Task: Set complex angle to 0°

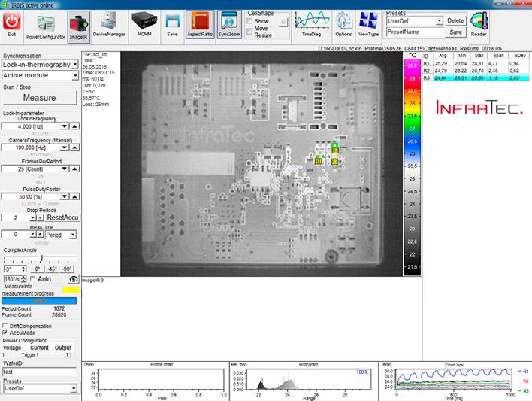Action: click(x=37, y=269)
